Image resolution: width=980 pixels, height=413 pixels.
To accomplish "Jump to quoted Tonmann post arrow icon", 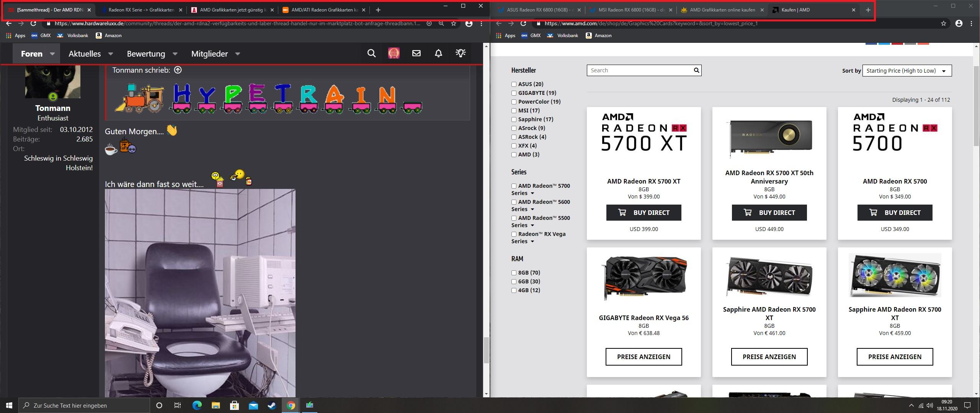I will (178, 70).
